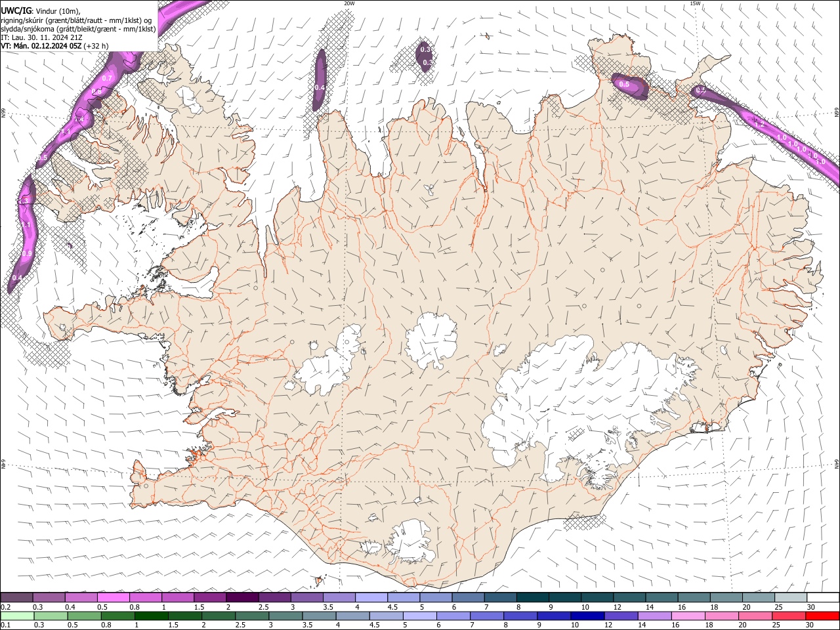Select the 'slydda/snjókoma' snow legend description line
This screenshot has height=630, width=840.
coord(79,29)
